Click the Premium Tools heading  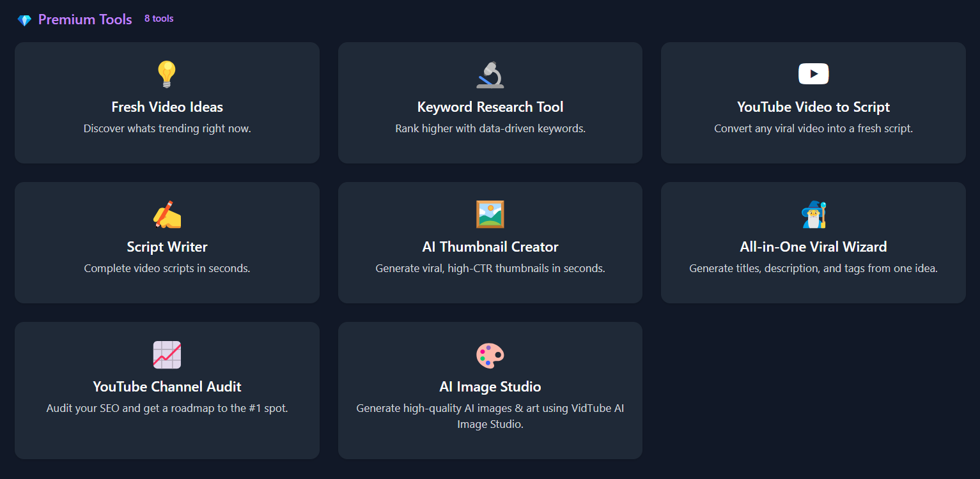tap(85, 19)
